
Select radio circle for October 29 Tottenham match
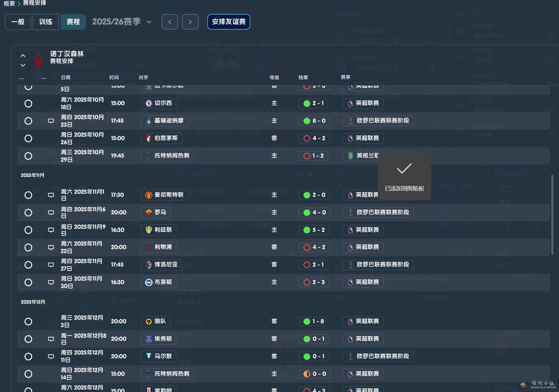click(28, 156)
